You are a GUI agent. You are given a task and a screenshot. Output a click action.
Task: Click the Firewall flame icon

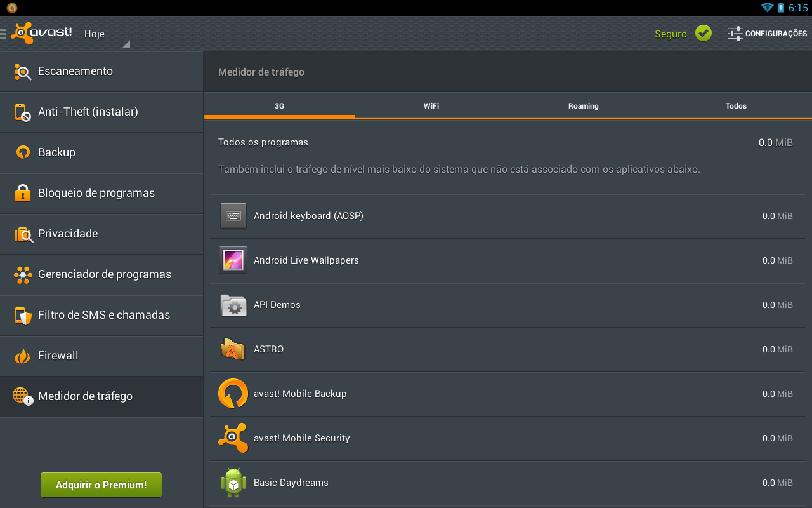[x=22, y=356]
